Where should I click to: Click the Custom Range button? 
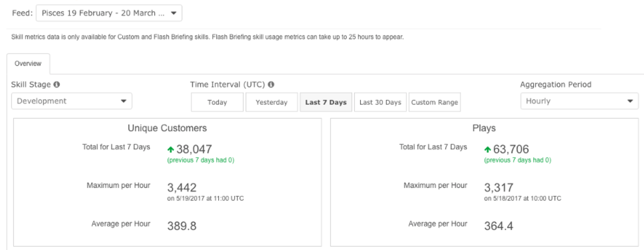[434, 102]
